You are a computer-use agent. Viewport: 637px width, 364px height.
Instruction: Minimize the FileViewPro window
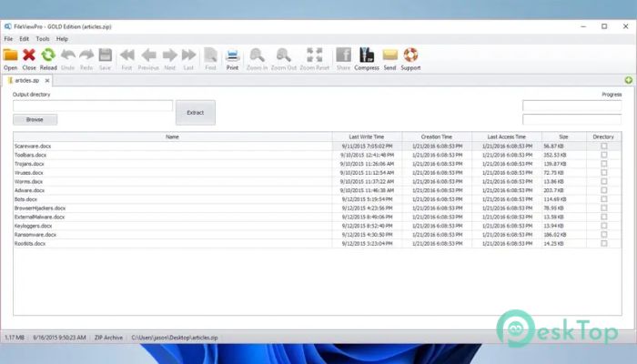coord(583,26)
